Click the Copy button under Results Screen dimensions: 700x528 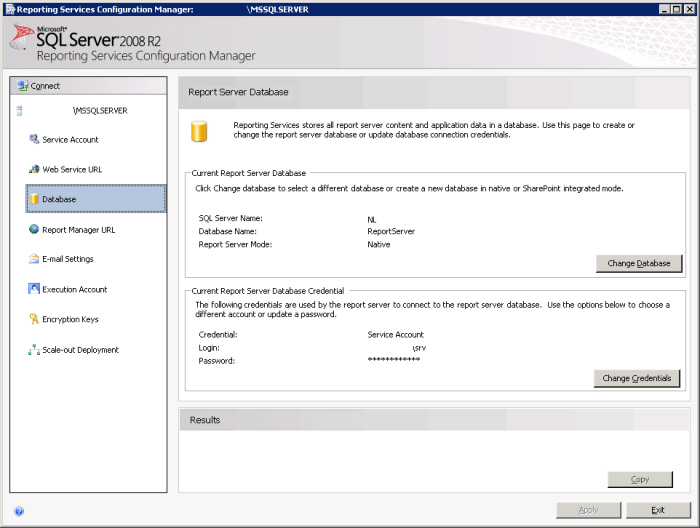(640, 480)
